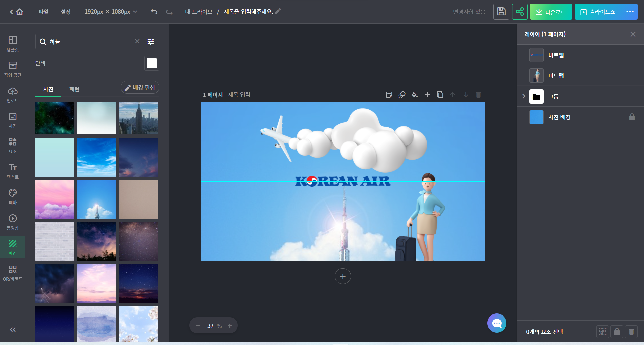Viewport: 644px width, 345px height.
Task: Select the pale mint background thumbnail
Action: pos(55,157)
